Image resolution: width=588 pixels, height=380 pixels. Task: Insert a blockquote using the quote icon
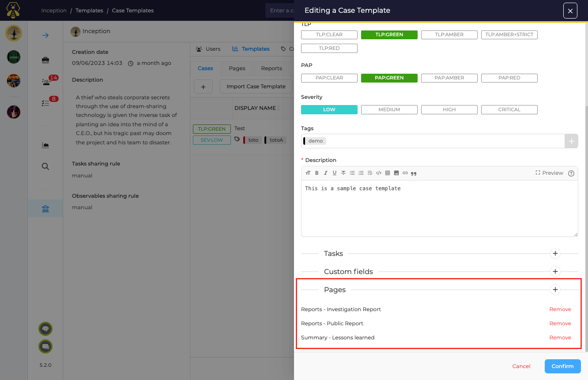(x=414, y=173)
